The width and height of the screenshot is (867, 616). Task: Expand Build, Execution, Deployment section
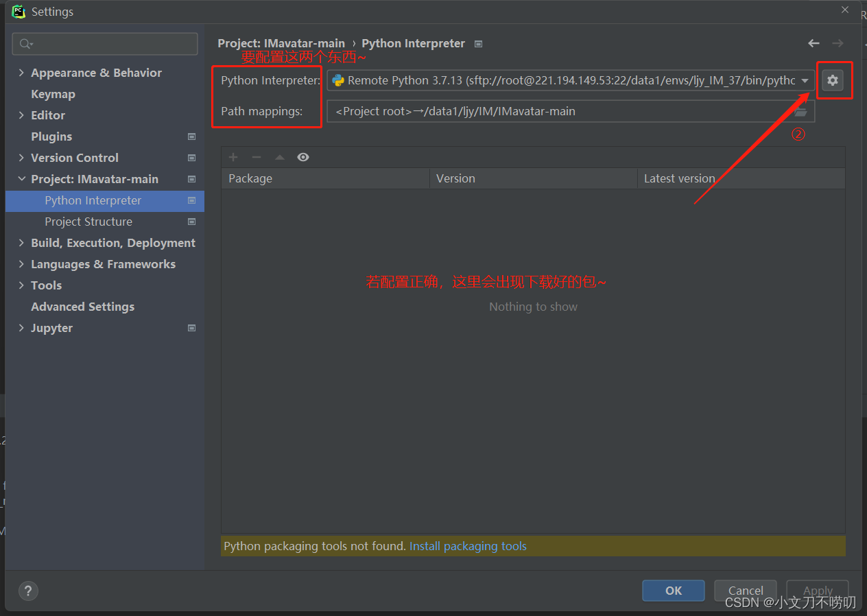21,243
